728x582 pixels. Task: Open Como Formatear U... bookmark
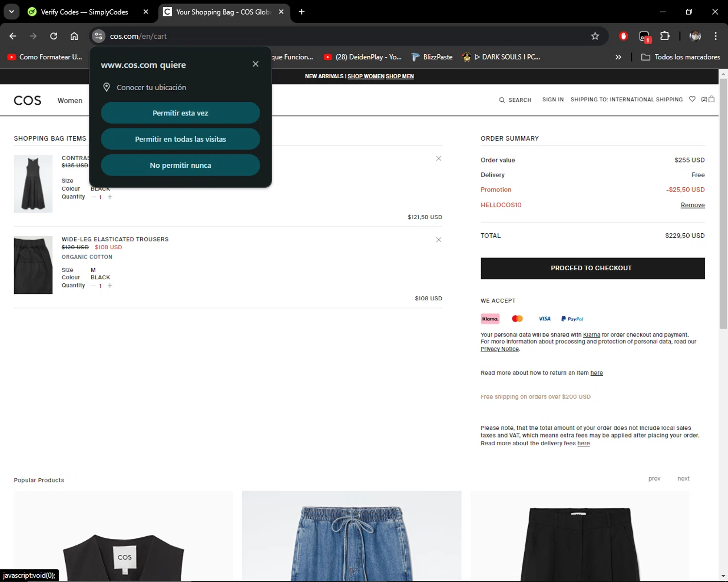pyautogui.click(x=45, y=57)
